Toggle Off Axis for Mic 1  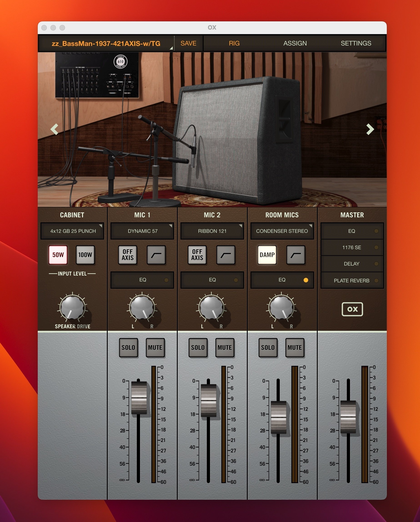127,255
